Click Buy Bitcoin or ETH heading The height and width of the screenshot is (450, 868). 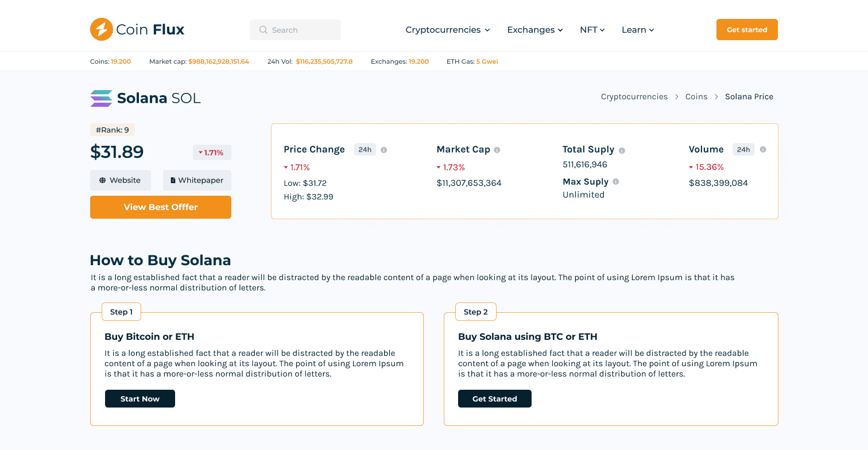149,337
